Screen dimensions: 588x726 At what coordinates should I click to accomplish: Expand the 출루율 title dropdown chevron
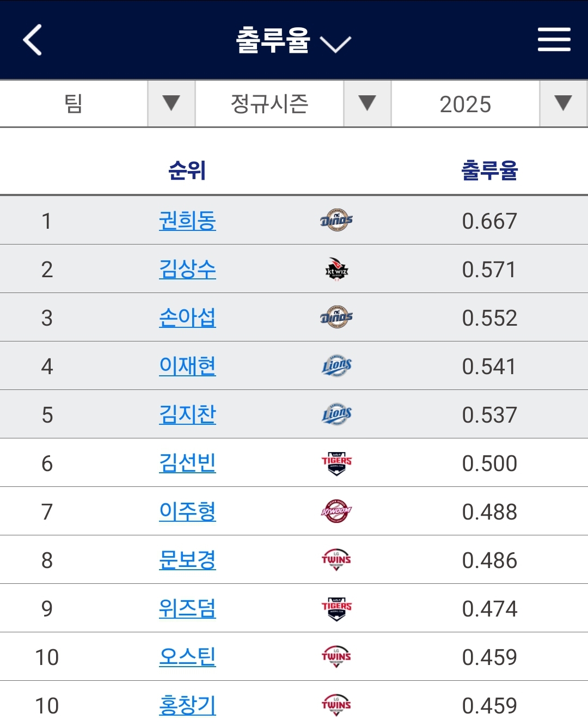(335, 44)
